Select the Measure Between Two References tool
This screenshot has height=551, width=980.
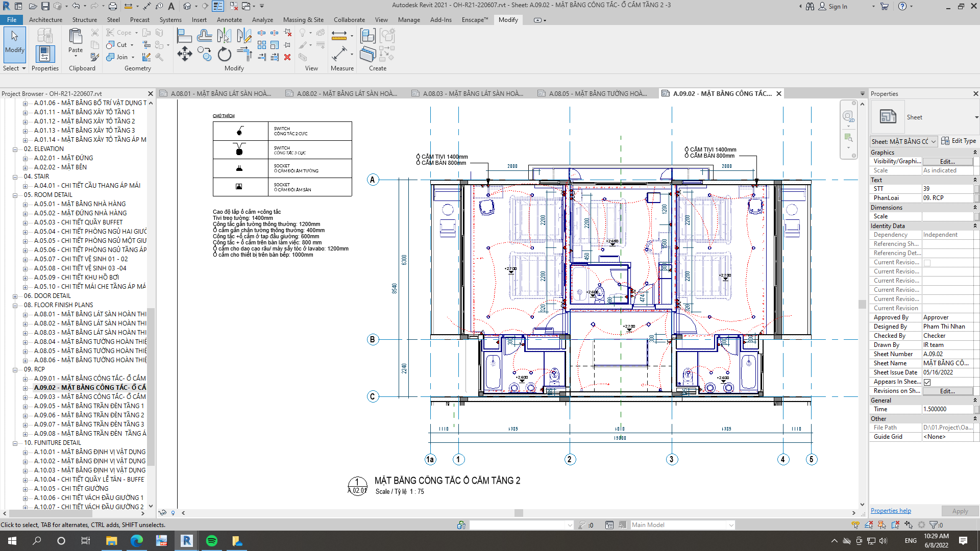pyautogui.click(x=339, y=36)
